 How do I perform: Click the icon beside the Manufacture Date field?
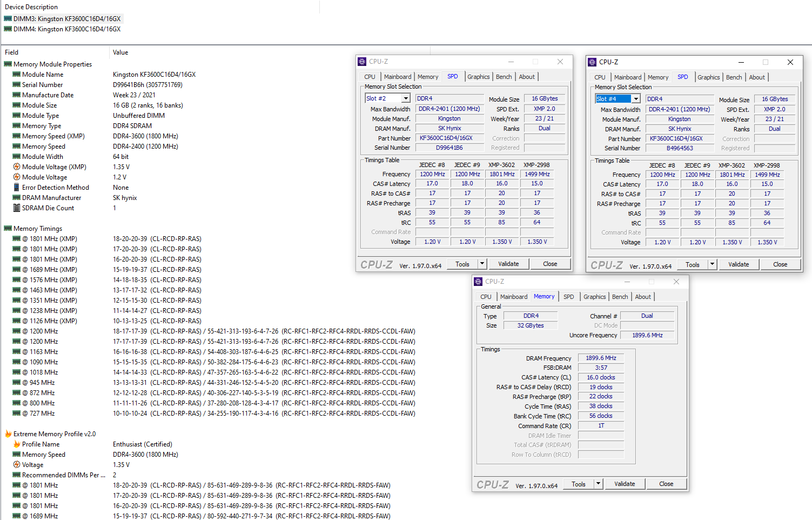click(x=16, y=95)
